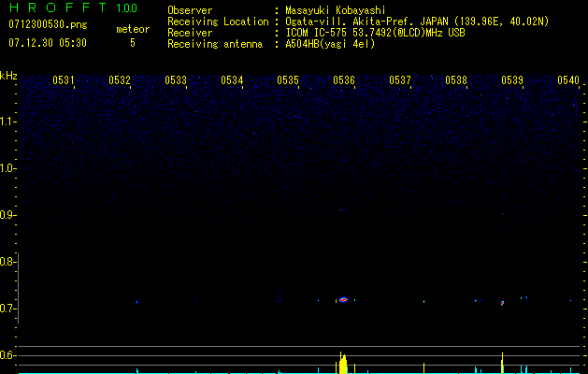Click the A504HB(yagi 4el) antenna text
The height and width of the screenshot is (374, 588).
(x=330, y=44)
